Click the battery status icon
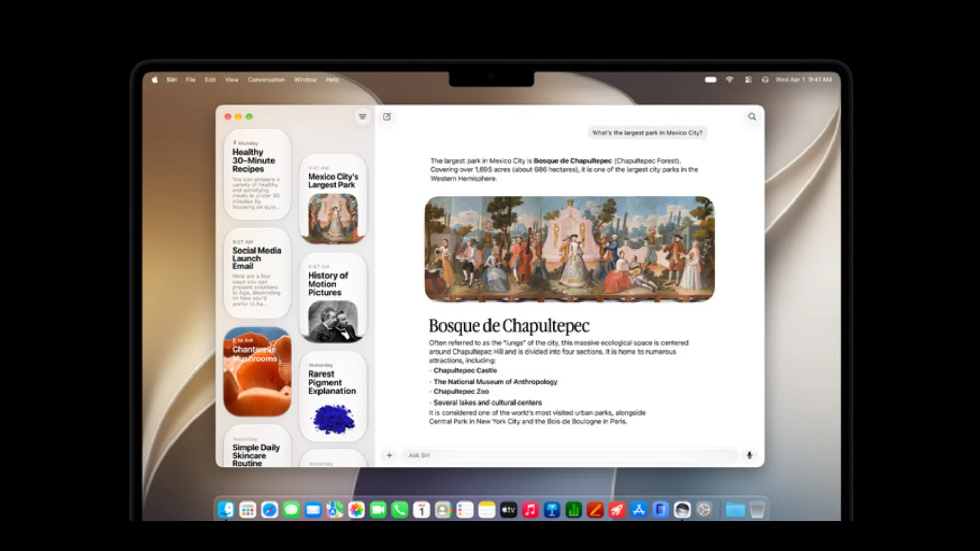 pyautogui.click(x=710, y=80)
